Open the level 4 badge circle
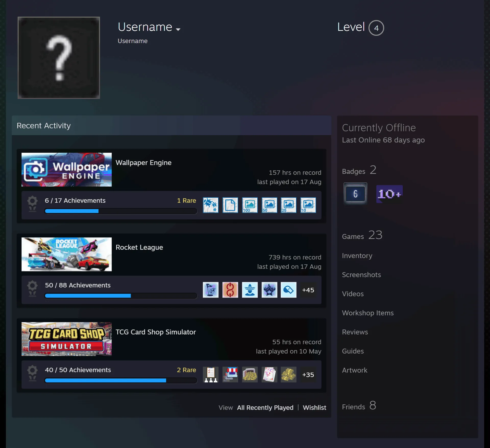 (x=376, y=28)
